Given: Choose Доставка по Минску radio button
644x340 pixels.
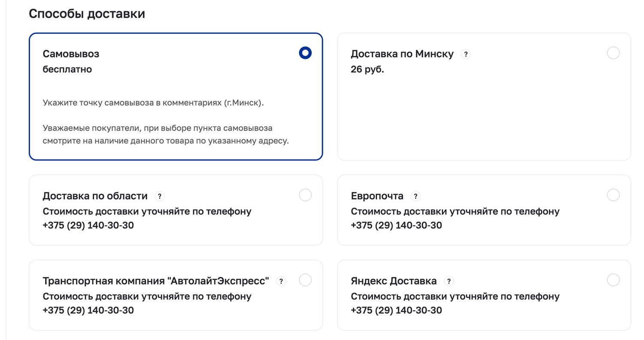Looking at the screenshot, I should [613, 53].
